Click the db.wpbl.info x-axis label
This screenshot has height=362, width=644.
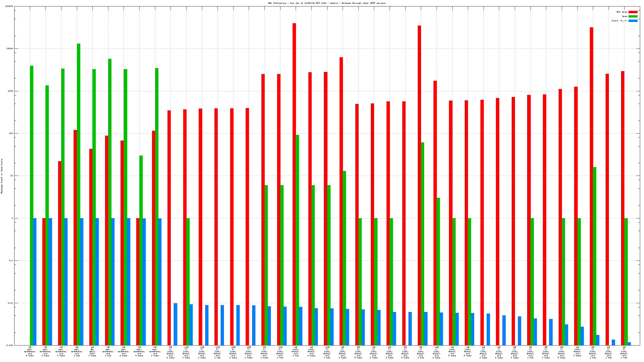(92, 352)
